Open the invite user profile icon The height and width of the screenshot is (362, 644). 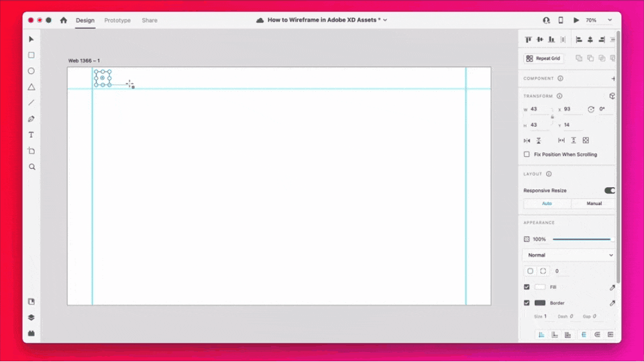(x=546, y=20)
